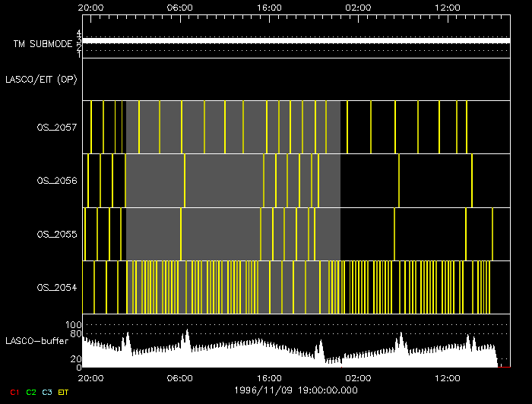The height and width of the screenshot is (404, 532).
Task: Select the 12:00 tick label on bottom axis
Action: pyautogui.click(x=447, y=377)
